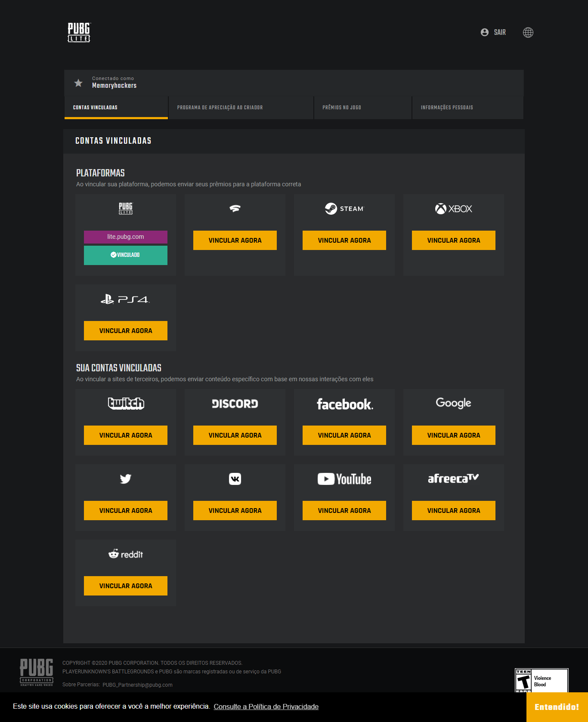The width and height of the screenshot is (588, 722).
Task: Click the PS4 platform logo
Action: 125,299
